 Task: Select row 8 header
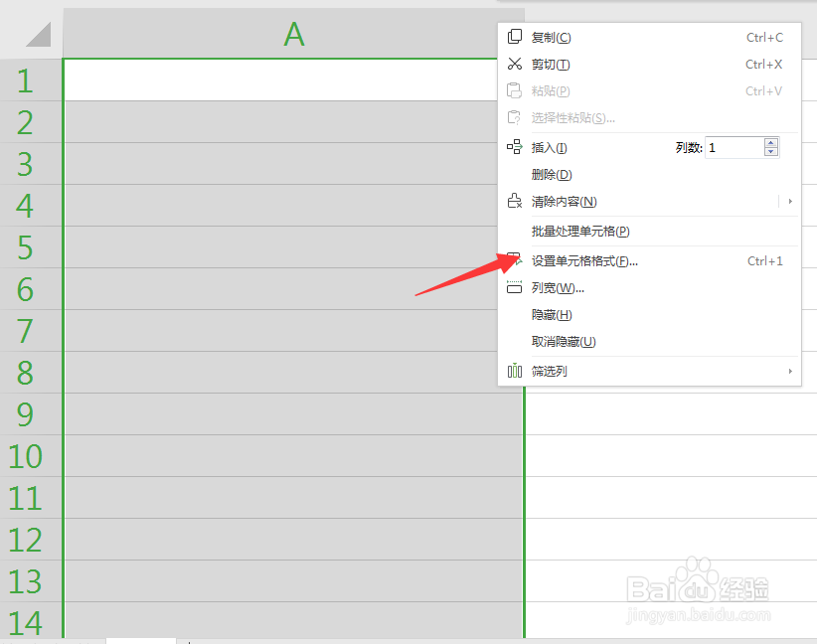pyautogui.click(x=31, y=373)
